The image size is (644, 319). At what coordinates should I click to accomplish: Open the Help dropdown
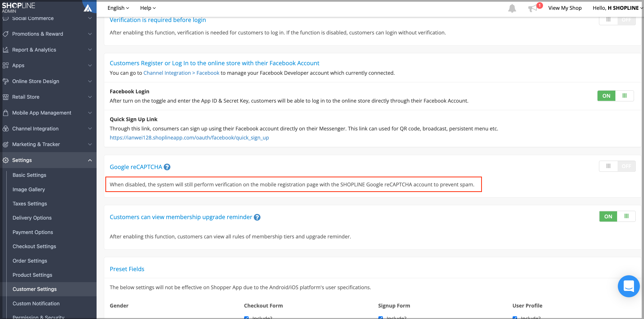[148, 8]
